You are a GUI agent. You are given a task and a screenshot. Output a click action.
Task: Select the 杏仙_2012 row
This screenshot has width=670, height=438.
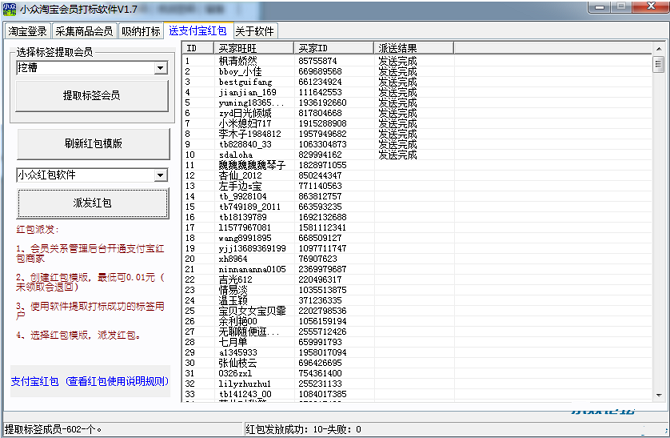pos(417,176)
